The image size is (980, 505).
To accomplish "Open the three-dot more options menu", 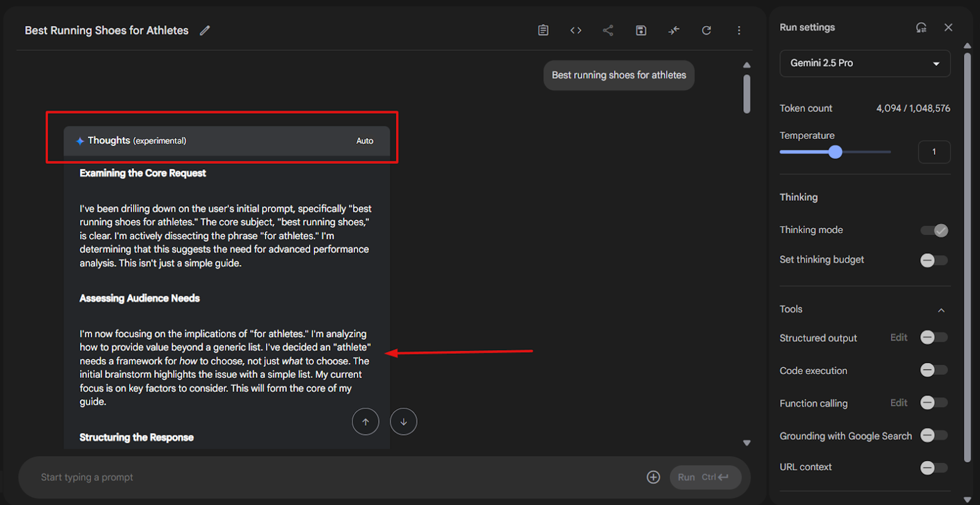I will (x=739, y=31).
